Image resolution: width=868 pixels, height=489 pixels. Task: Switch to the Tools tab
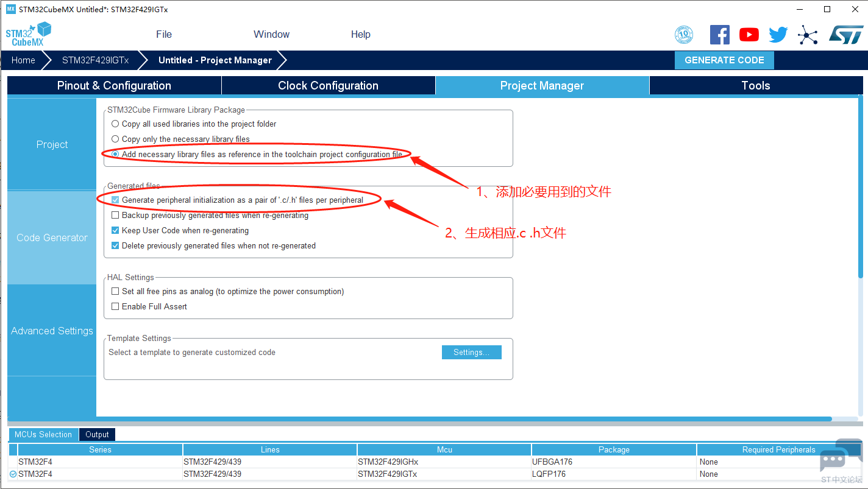pyautogui.click(x=756, y=85)
